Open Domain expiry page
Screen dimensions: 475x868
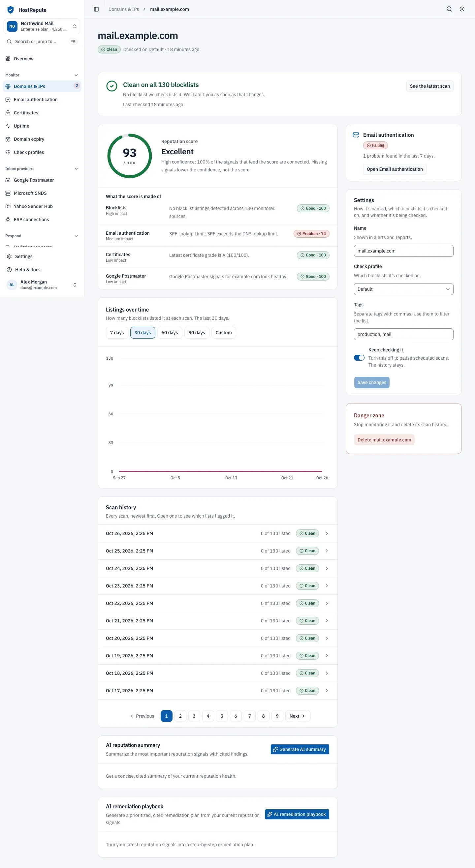pos(42,139)
